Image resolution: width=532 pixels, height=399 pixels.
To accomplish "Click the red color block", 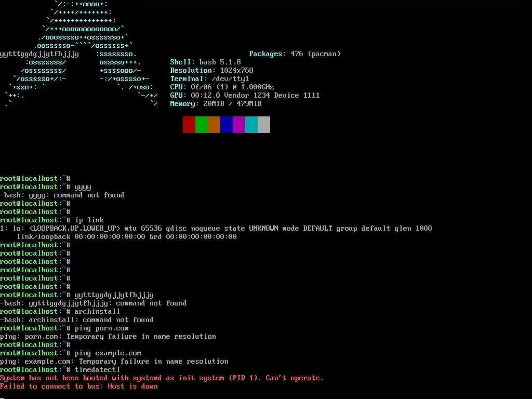I will pos(189,125).
